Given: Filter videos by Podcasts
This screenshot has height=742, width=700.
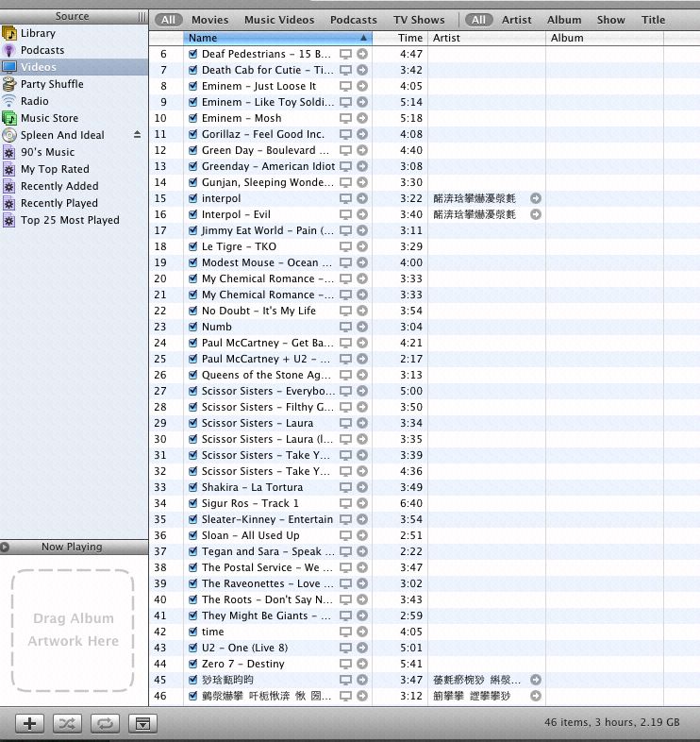Looking at the screenshot, I should (x=354, y=20).
